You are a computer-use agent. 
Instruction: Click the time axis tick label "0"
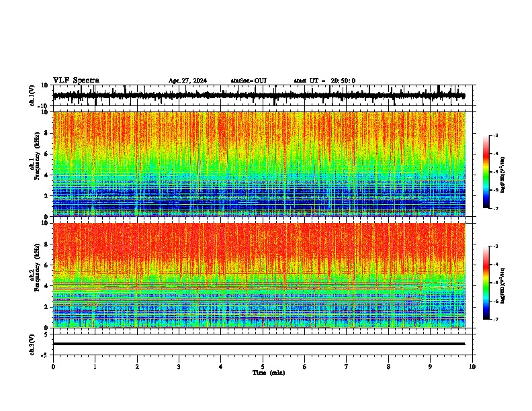(53, 367)
